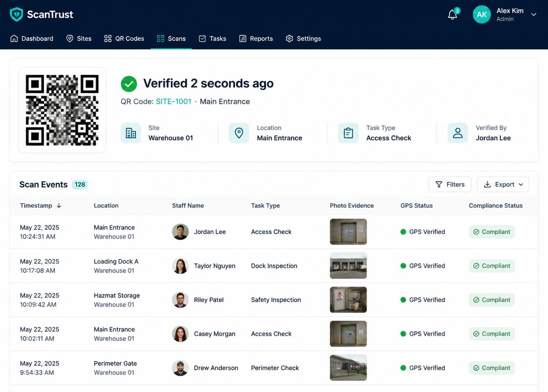Click Casey Morgan's profile photo
This screenshot has width=548, height=392.
(x=180, y=334)
